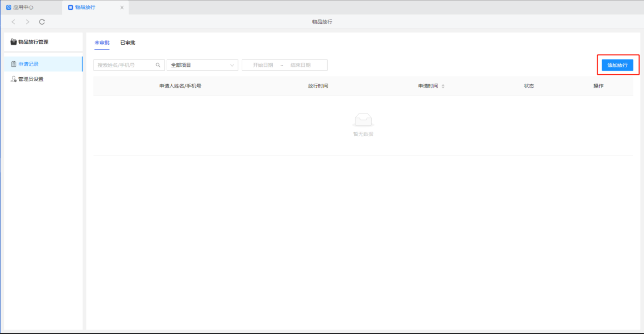Click the 搜索姓名/手机号 search field
Viewport: 644px width, 334px height.
click(124, 65)
